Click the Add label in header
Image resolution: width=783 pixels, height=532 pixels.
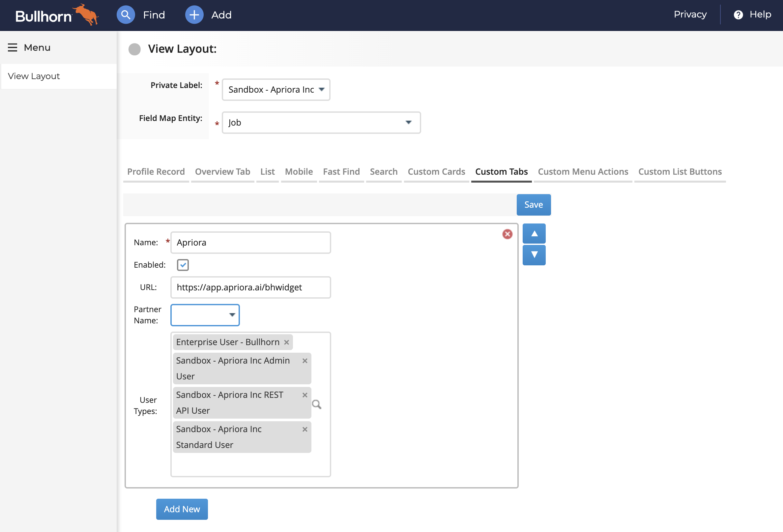point(221,15)
